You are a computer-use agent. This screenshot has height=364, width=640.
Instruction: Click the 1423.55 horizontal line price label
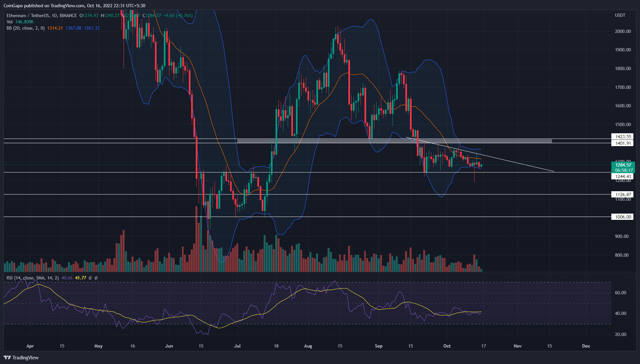pyautogui.click(x=622, y=136)
